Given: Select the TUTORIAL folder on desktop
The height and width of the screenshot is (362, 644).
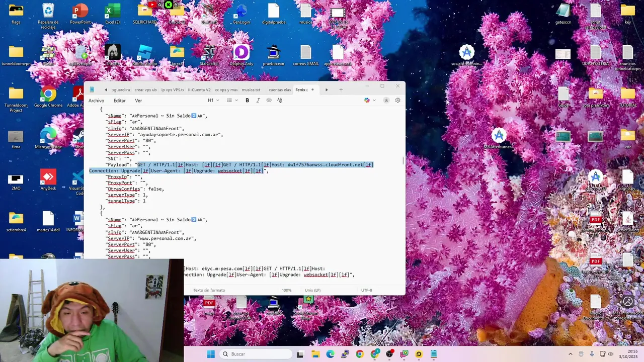Looking at the screenshot, I should pyautogui.click(x=628, y=98).
